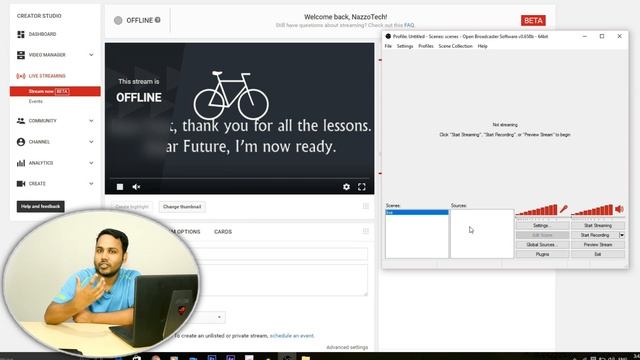
Task: Open the OBS Settings menu
Action: click(x=405, y=46)
